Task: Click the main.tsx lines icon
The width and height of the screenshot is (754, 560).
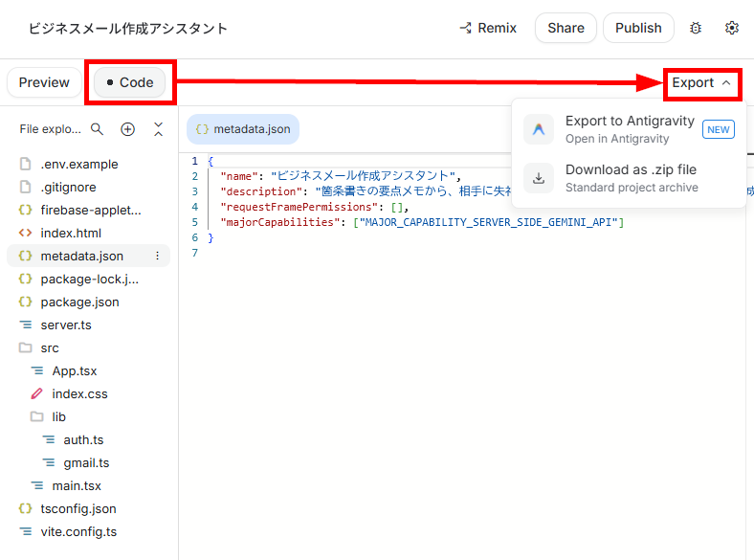Action: coord(36,485)
